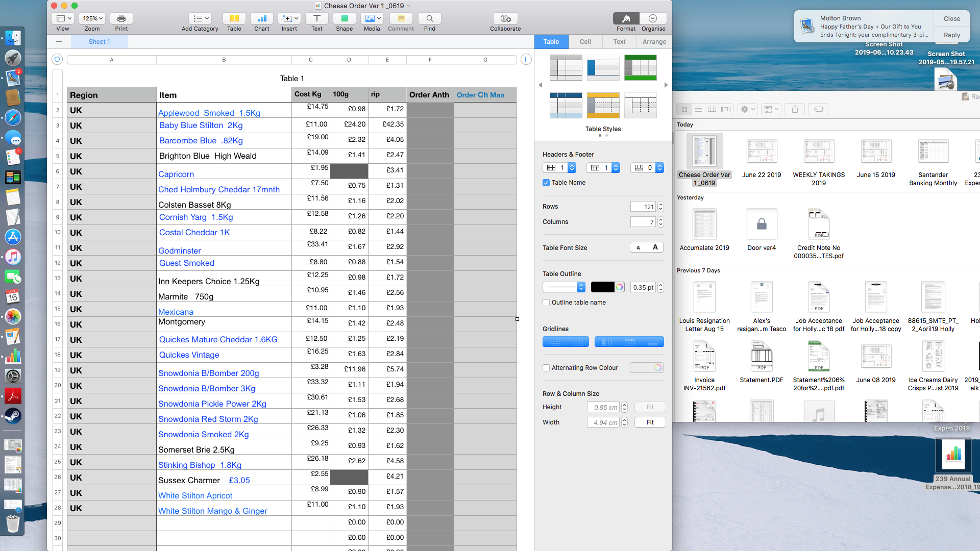Switch to the Arrange tab

coord(654,42)
